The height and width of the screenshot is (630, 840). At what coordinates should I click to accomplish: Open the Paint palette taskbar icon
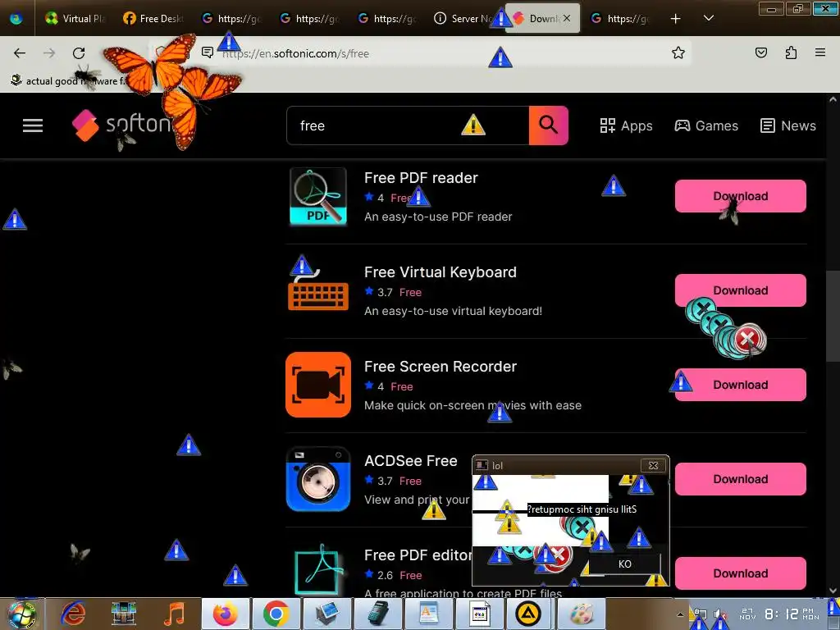tap(582, 614)
